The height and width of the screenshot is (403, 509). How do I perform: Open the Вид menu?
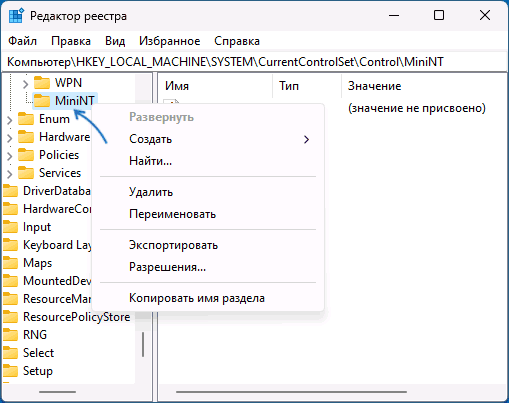115,41
